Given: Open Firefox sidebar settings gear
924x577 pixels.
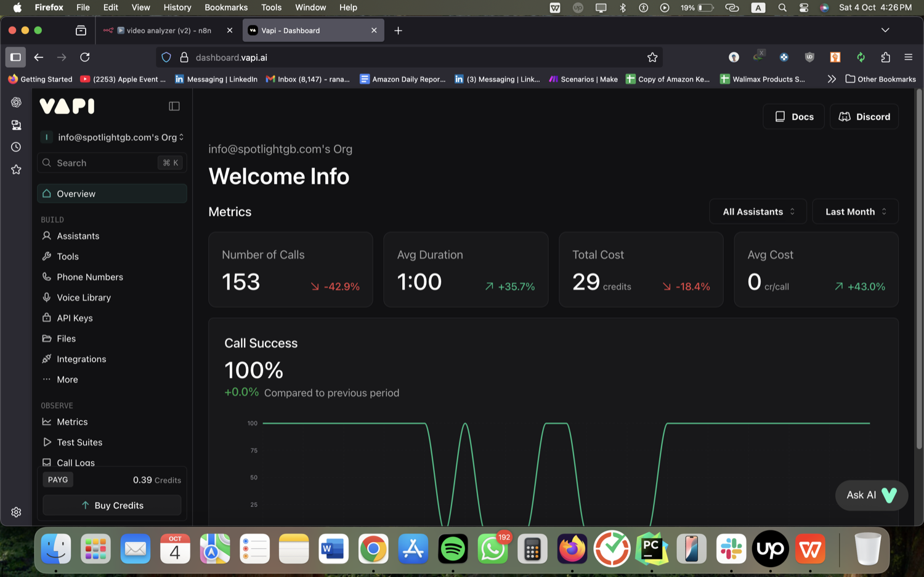Looking at the screenshot, I should pyautogui.click(x=16, y=512).
